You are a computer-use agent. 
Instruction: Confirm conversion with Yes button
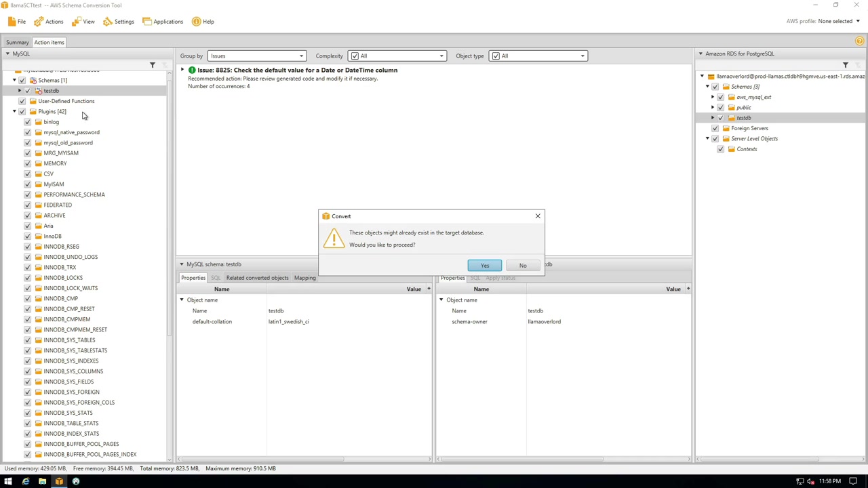(x=485, y=265)
